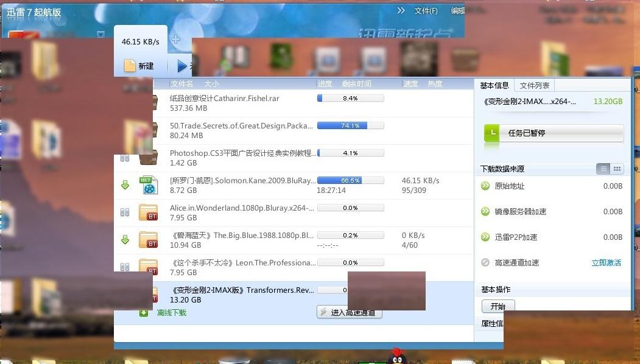
Task: Click the green icon beside 原始地址
Action: point(485,186)
